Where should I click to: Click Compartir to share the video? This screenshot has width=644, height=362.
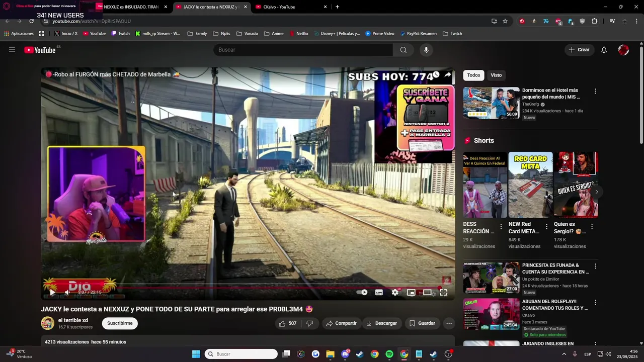(x=341, y=323)
